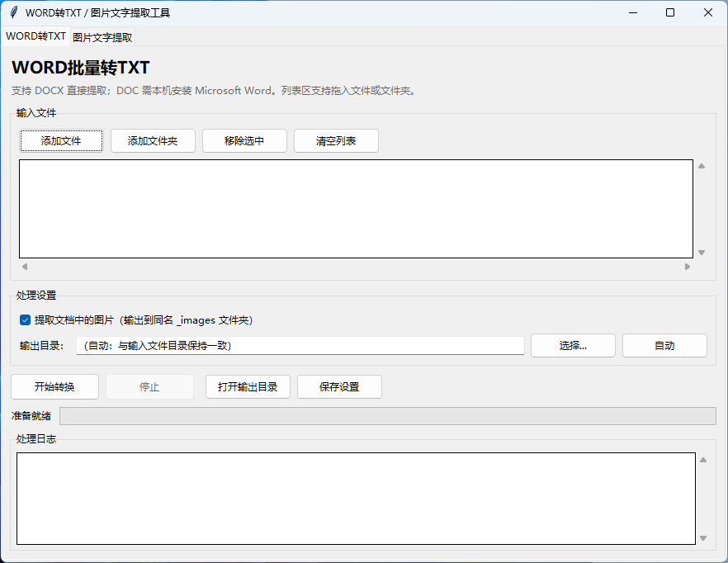Image resolution: width=728 pixels, height=563 pixels.
Task: Click the file list scroll left arrow
Action: point(25,267)
